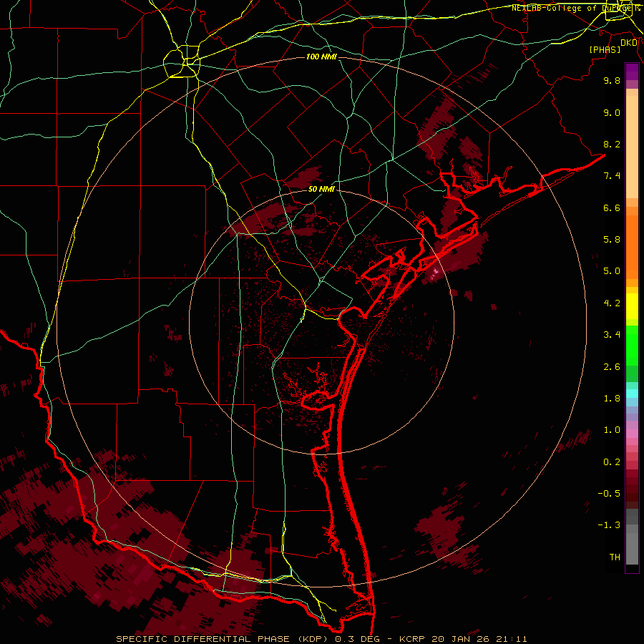Click the cyan band of the color bar

point(632,394)
